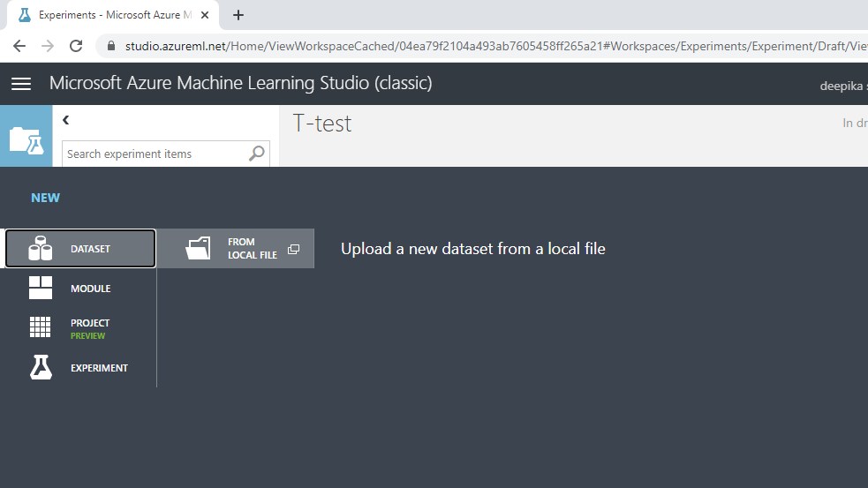
Task: Click the dataset cylinders icon
Action: [41, 249]
